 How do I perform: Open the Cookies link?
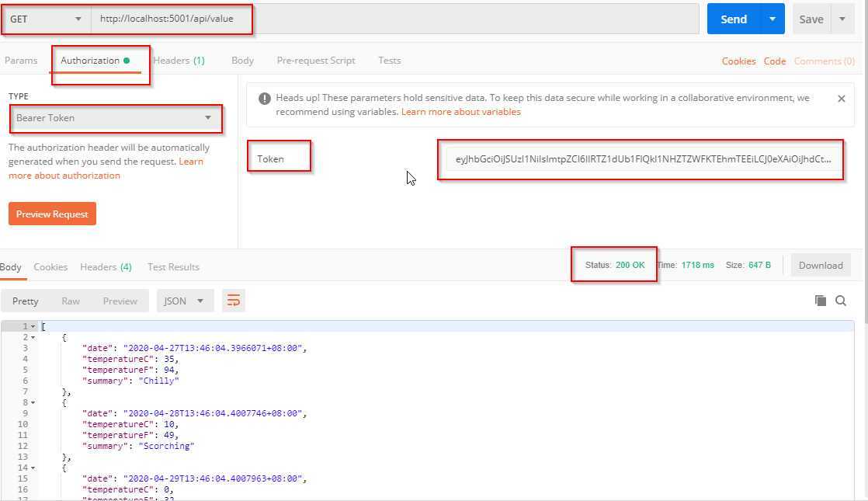tap(738, 61)
